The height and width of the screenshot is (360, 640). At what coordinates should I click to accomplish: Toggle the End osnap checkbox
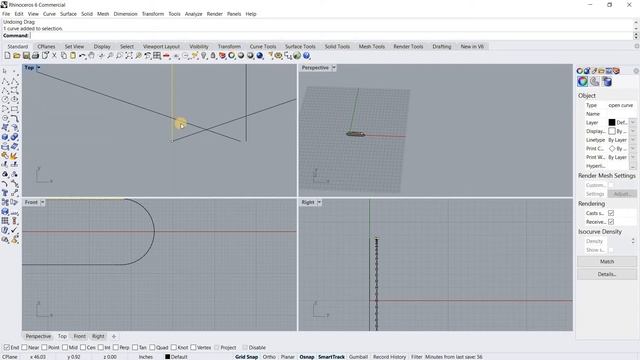(7, 347)
